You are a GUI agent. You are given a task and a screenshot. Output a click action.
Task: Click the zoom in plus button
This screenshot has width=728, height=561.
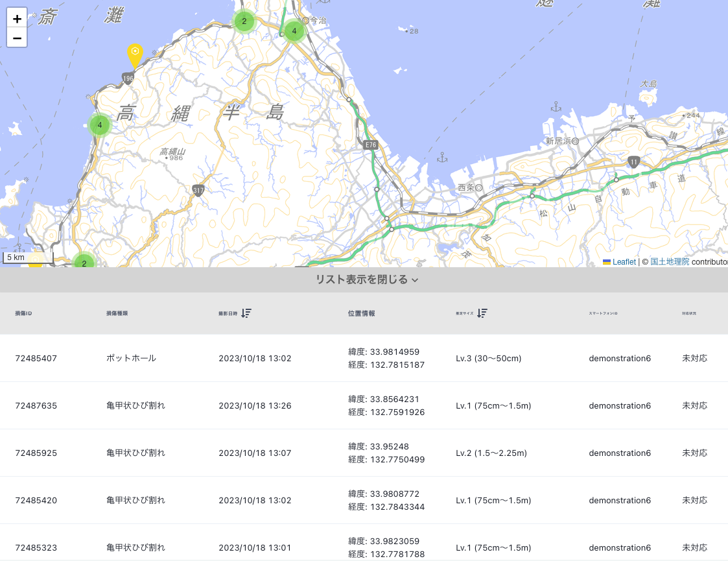tap(17, 19)
